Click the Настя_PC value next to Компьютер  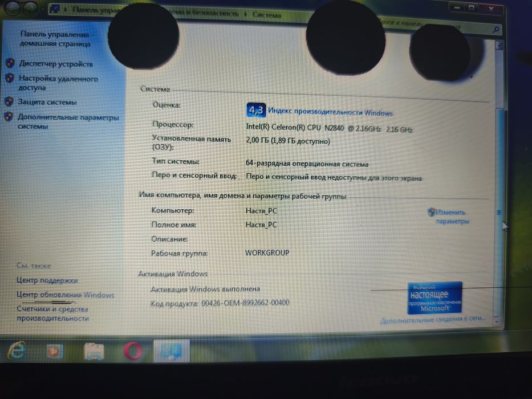click(x=261, y=211)
